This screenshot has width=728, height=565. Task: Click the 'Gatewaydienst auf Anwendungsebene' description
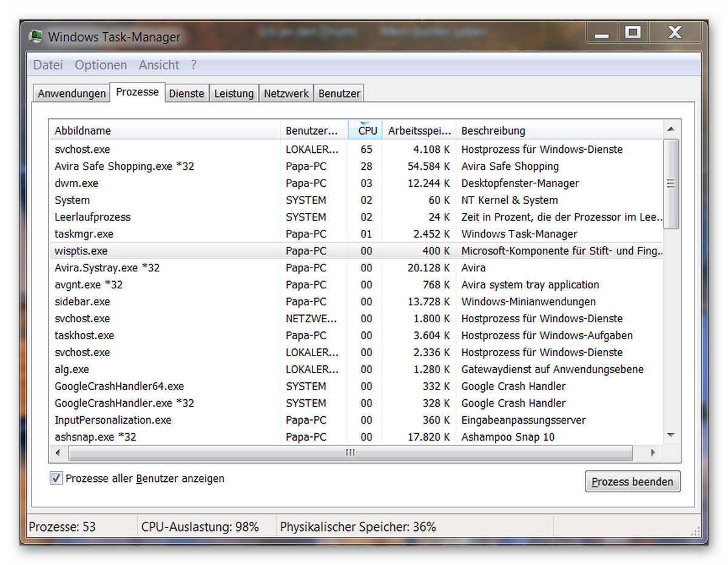click(553, 370)
